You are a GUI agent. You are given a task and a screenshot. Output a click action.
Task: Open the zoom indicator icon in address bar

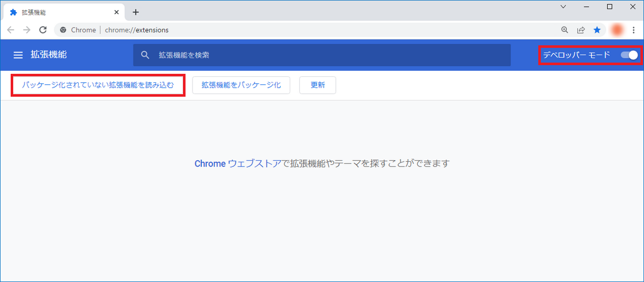point(565,30)
